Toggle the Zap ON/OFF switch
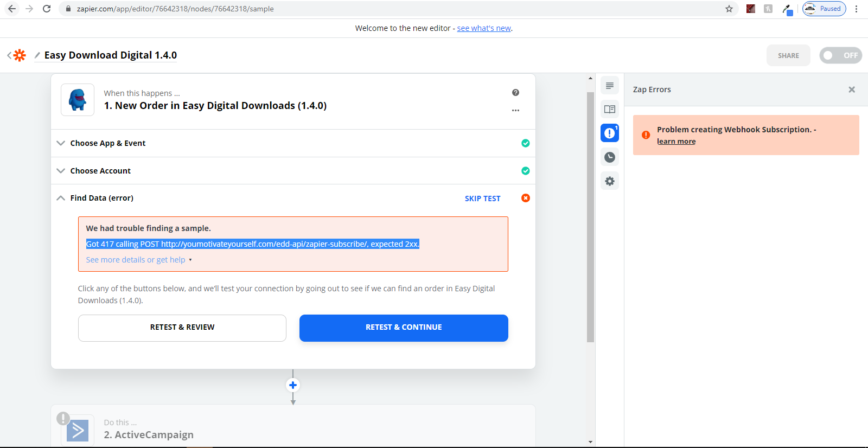 [840, 55]
